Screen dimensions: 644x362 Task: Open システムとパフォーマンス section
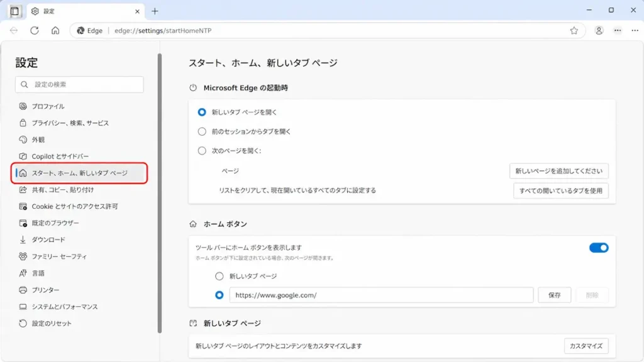click(x=79, y=307)
